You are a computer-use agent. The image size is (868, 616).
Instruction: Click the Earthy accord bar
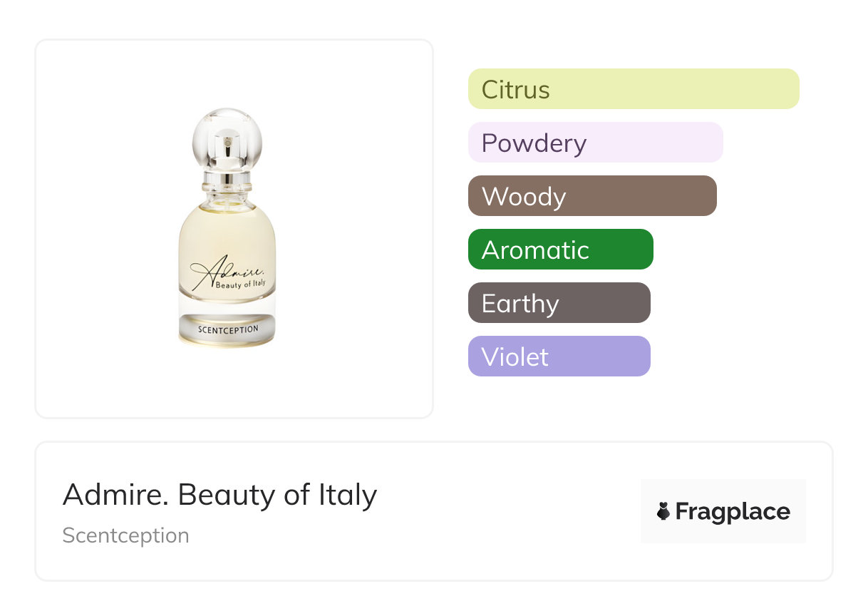tap(559, 303)
